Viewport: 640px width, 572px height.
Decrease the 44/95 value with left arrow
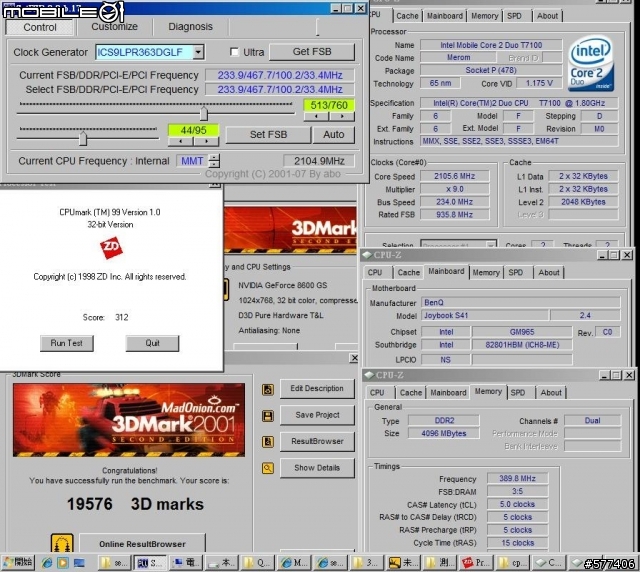[181, 141]
